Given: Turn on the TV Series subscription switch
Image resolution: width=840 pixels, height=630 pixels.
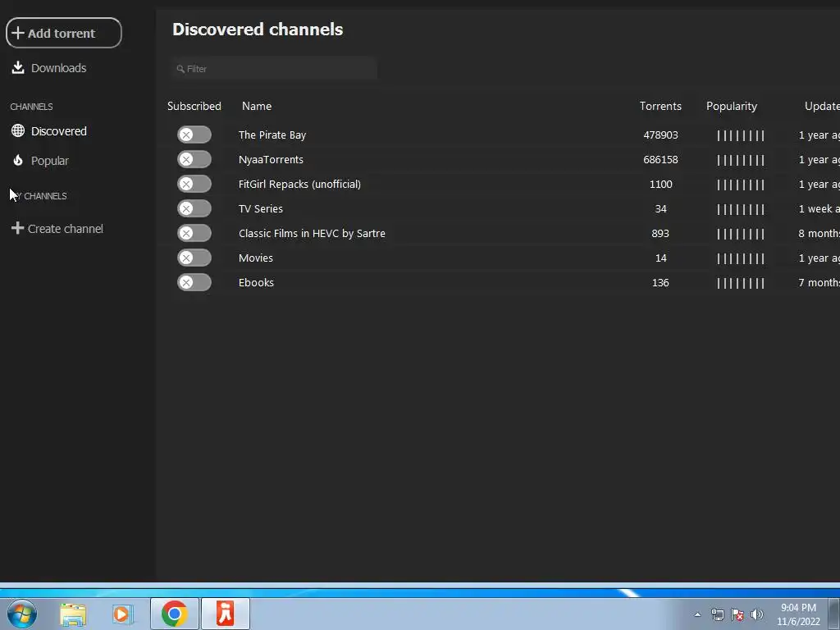Looking at the screenshot, I should (194, 209).
